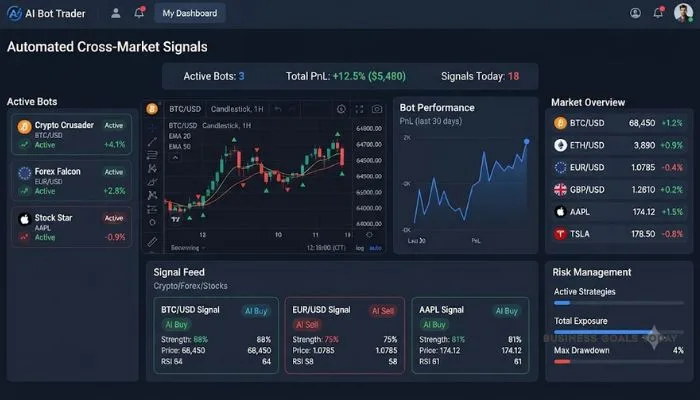The width and height of the screenshot is (700, 400).
Task: Select the brush drawing tool
Action: (152, 182)
